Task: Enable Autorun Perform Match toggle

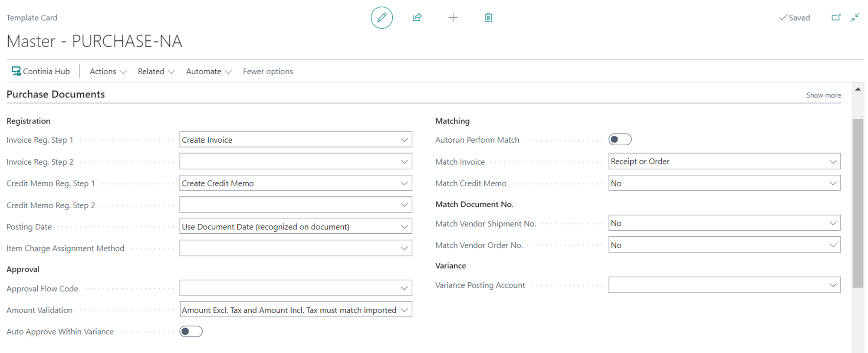Action: (620, 140)
